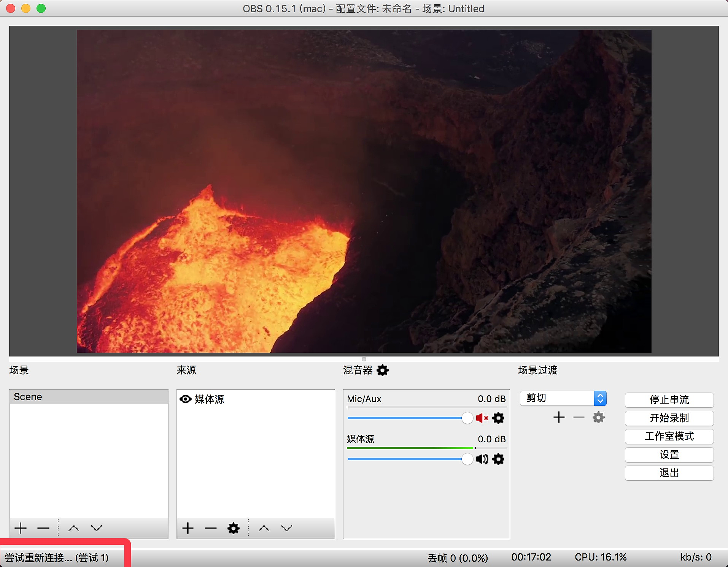Move the scene down with chevron
728x567 pixels.
tap(97, 528)
